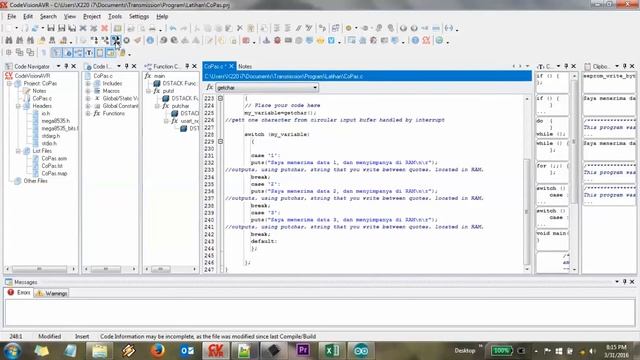Click the first binoculars Find icon
The height and width of the screenshot is (360, 640).
9,40
